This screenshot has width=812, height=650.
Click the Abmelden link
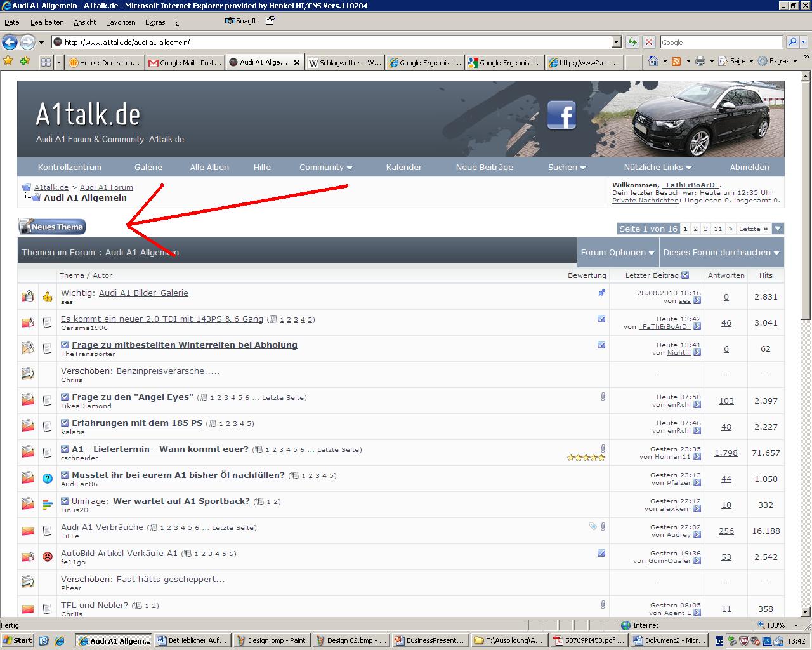749,167
